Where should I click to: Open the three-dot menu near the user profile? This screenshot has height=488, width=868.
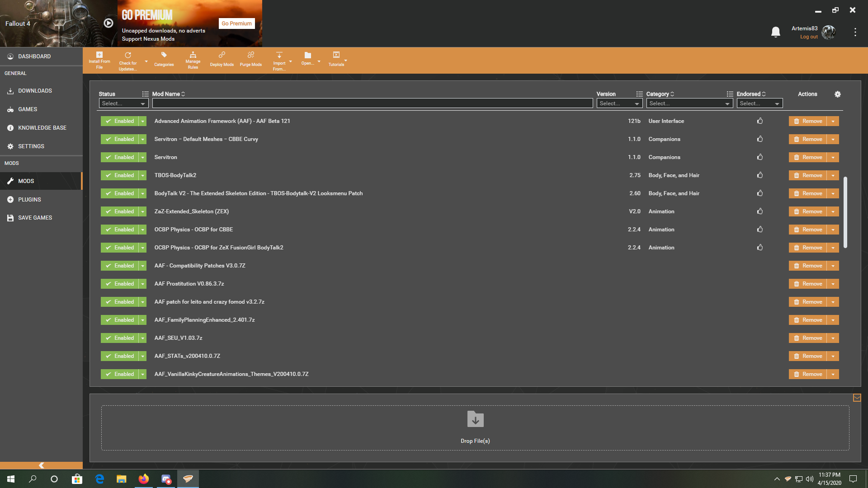coord(855,32)
